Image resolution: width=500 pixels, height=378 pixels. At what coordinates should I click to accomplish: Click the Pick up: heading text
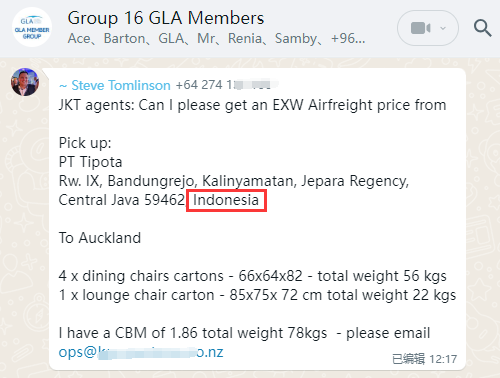[85, 143]
